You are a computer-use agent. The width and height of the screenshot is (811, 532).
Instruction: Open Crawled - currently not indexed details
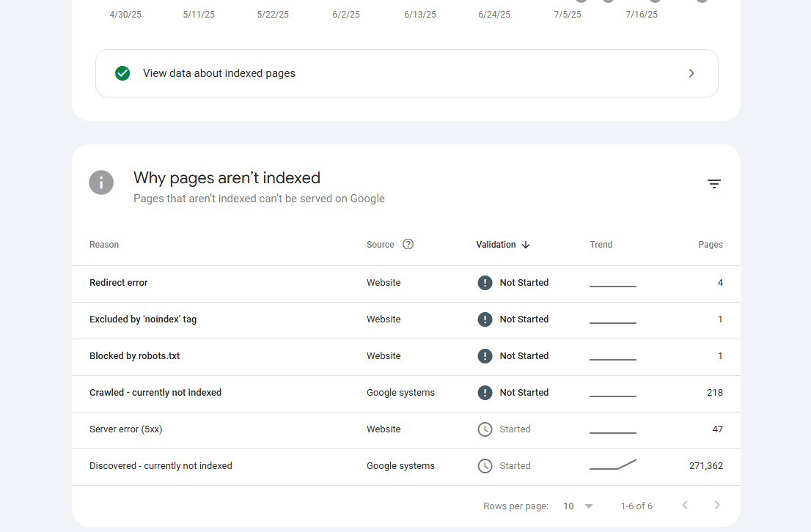[155, 393]
